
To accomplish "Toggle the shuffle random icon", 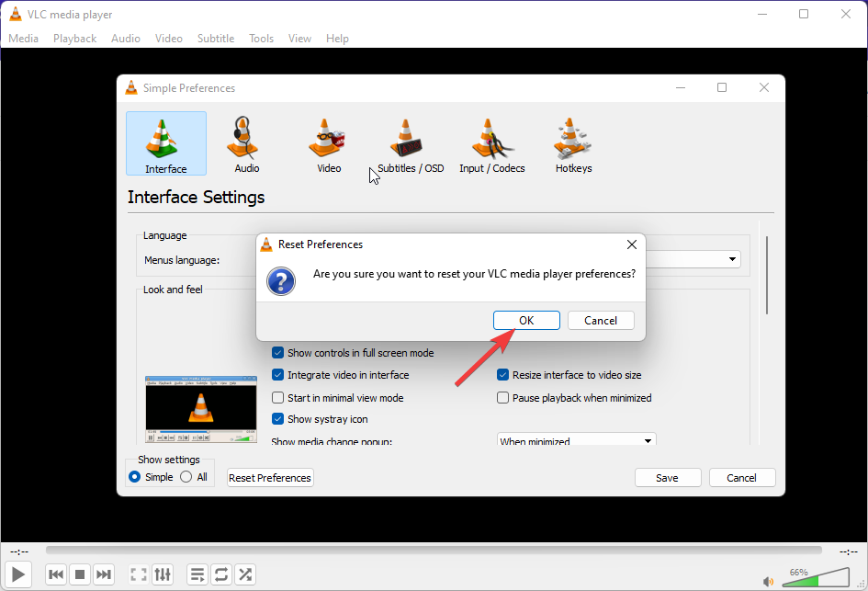I will [245, 574].
